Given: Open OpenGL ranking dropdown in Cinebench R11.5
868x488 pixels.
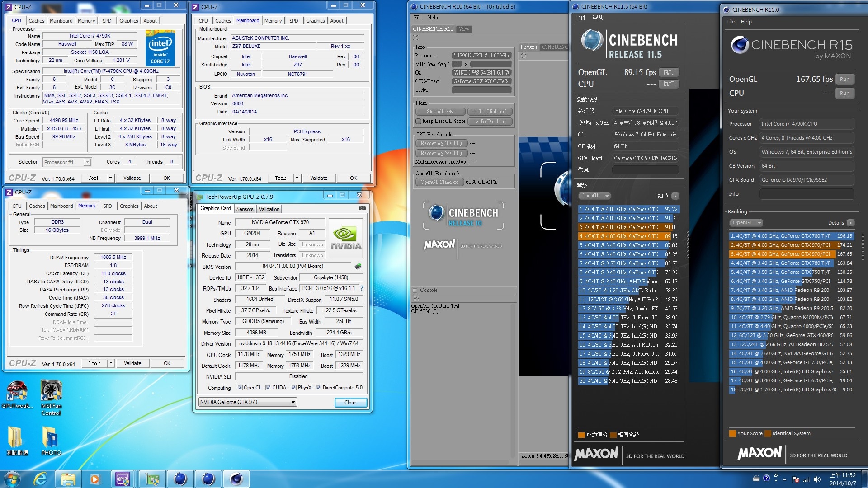Looking at the screenshot, I should point(595,196).
